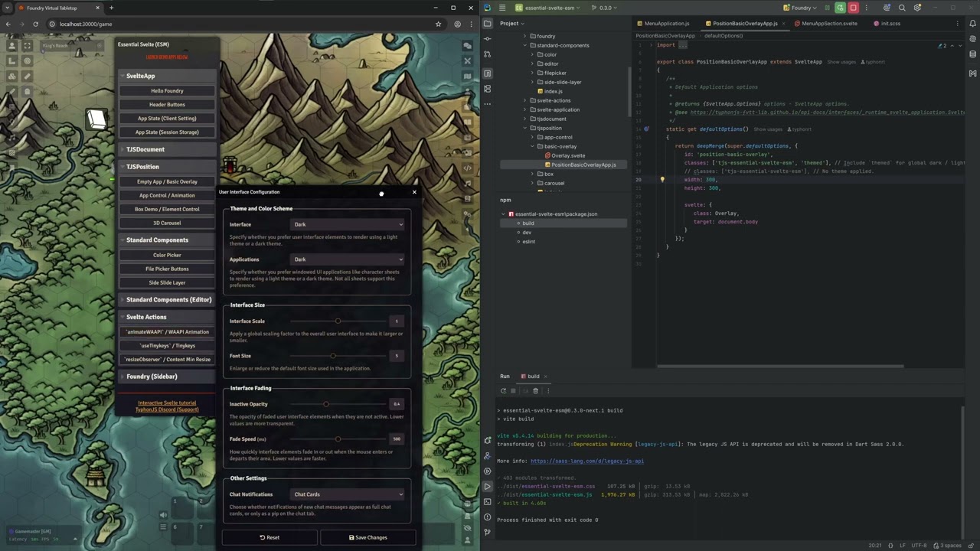Click the yellow lightbulb intention icon
Viewport: 980px width, 551px height.
pos(662,180)
